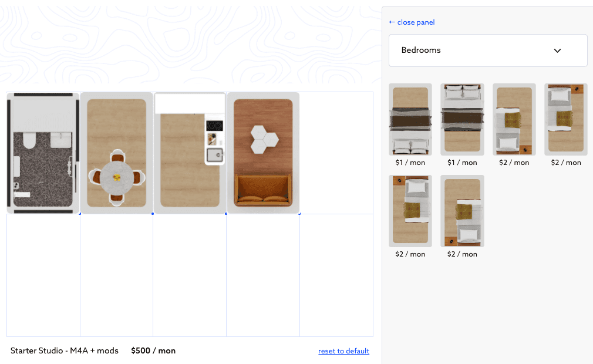The height and width of the screenshot is (364, 593).
Task: Click the empty grid cell below dining module
Action: tap(116, 275)
